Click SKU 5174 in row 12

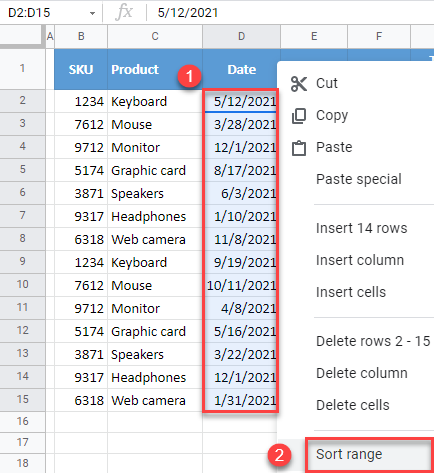click(81, 331)
